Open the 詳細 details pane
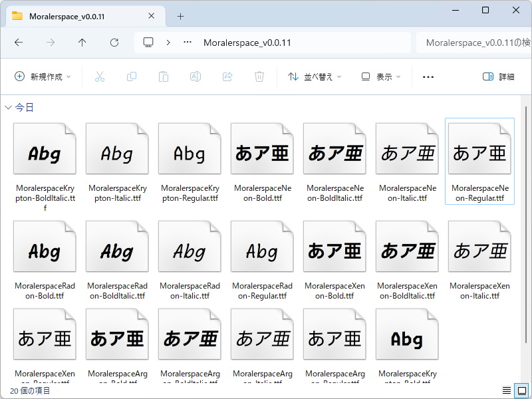532x399 pixels. point(500,76)
